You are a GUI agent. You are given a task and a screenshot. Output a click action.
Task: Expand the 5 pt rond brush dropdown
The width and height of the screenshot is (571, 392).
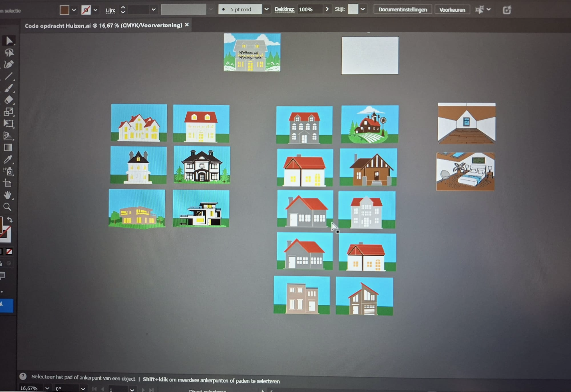coord(266,9)
